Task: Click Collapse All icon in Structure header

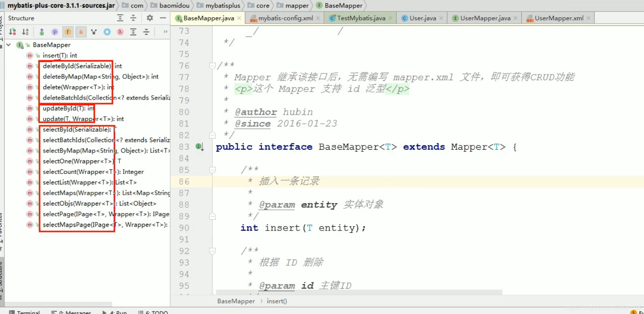Action: [133, 18]
